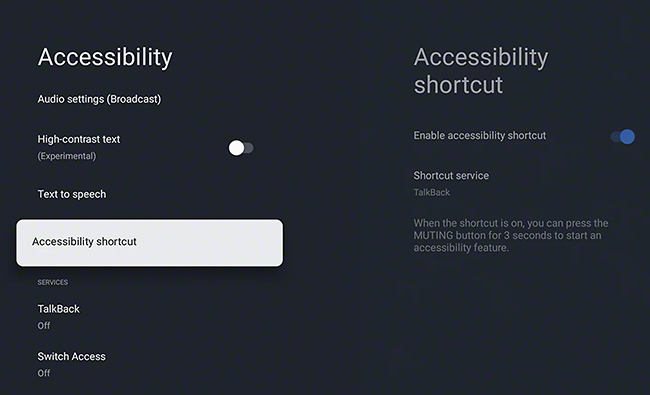650x395 pixels.
Task: Open Audio settings (Broadcast)
Action: point(99,99)
